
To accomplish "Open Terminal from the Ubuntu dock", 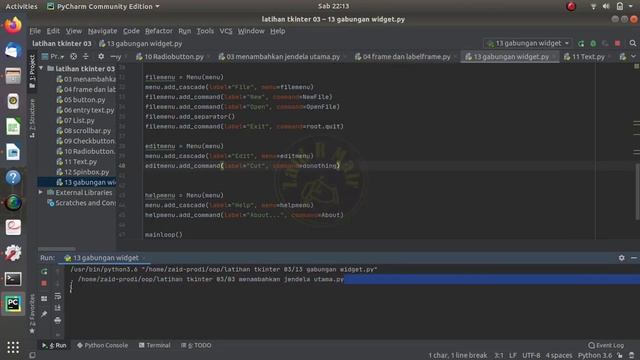I will click(13, 279).
